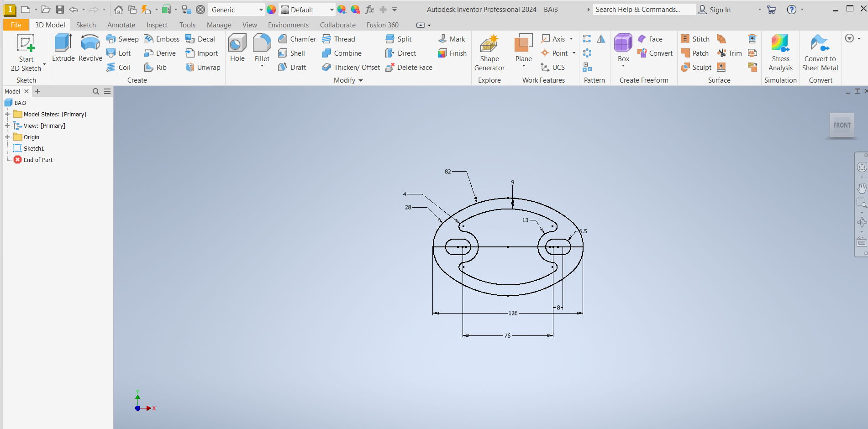Expand the Origin folder in browser
This screenshot has width=868, height=429.
point(7,137)
